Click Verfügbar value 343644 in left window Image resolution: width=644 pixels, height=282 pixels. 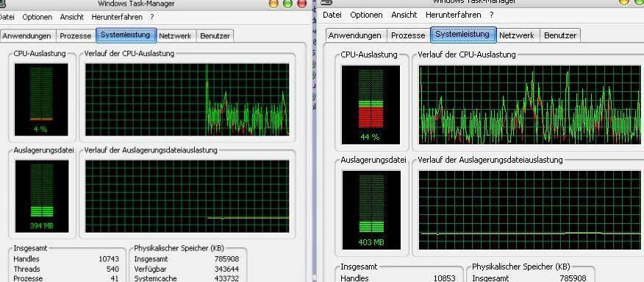coord(226,269)
